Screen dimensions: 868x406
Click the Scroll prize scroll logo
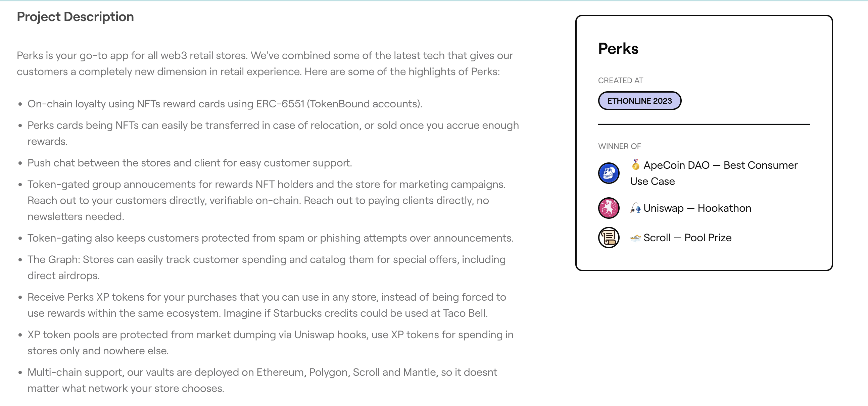pos(609,238)
